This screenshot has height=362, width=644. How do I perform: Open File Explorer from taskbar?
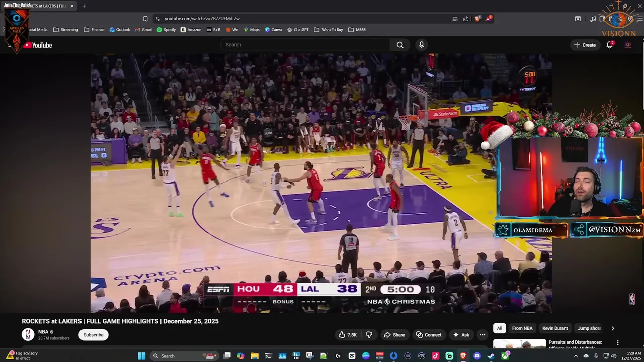[x=255, y=356]
